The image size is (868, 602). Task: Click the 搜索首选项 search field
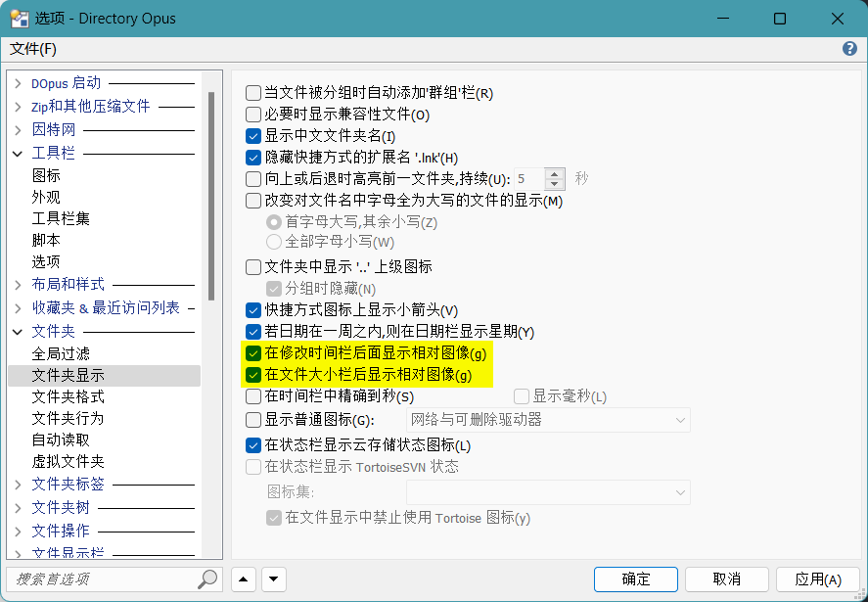pyautogui.click(x=105, y=579)
